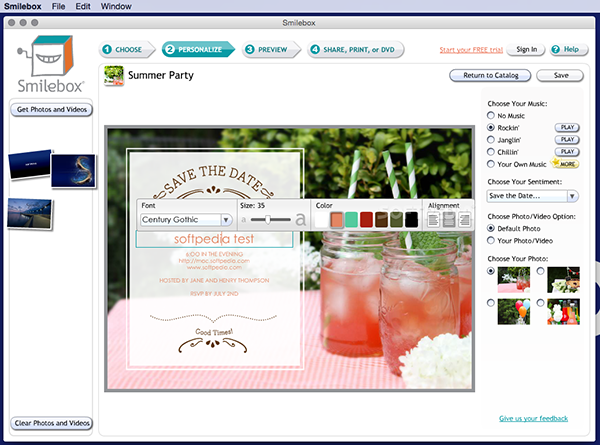This screenshot has width=600, height=445.
Task: Choose the colorful bottles photo thumbnail
Action: coord(563,312)
